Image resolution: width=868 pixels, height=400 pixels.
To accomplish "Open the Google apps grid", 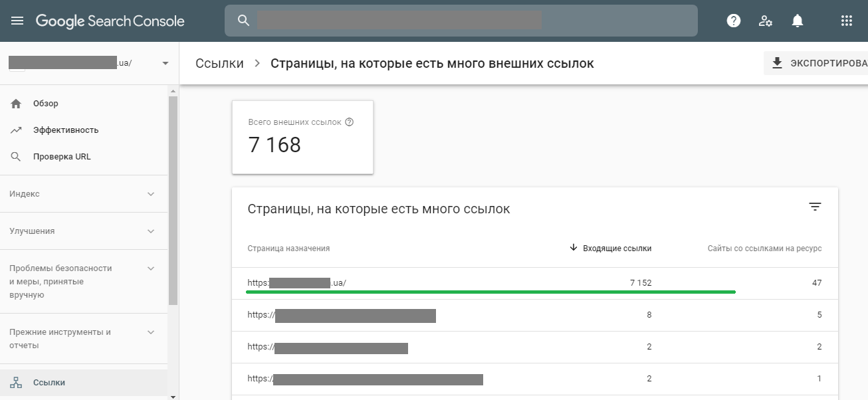I will tap(846, 21).
